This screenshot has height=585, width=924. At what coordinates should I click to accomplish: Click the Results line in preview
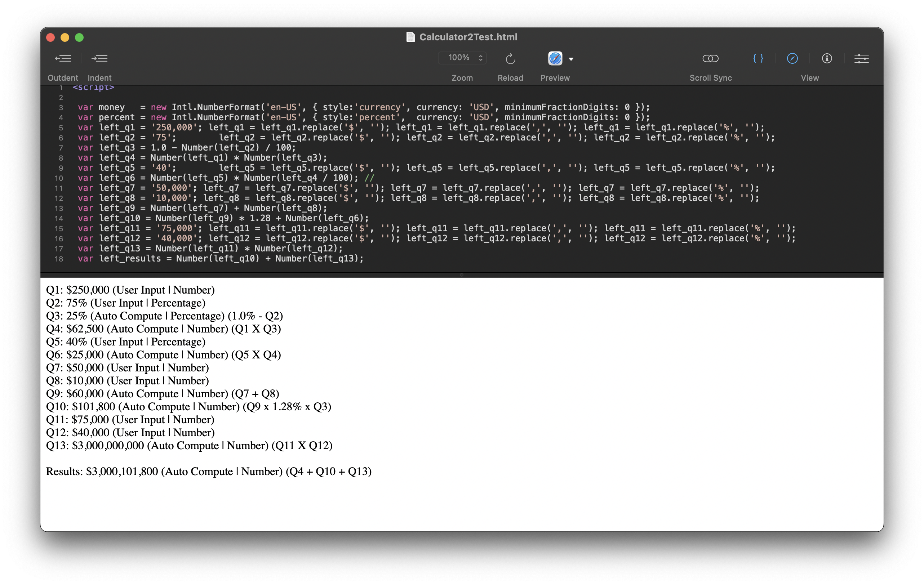click(208, 472)
